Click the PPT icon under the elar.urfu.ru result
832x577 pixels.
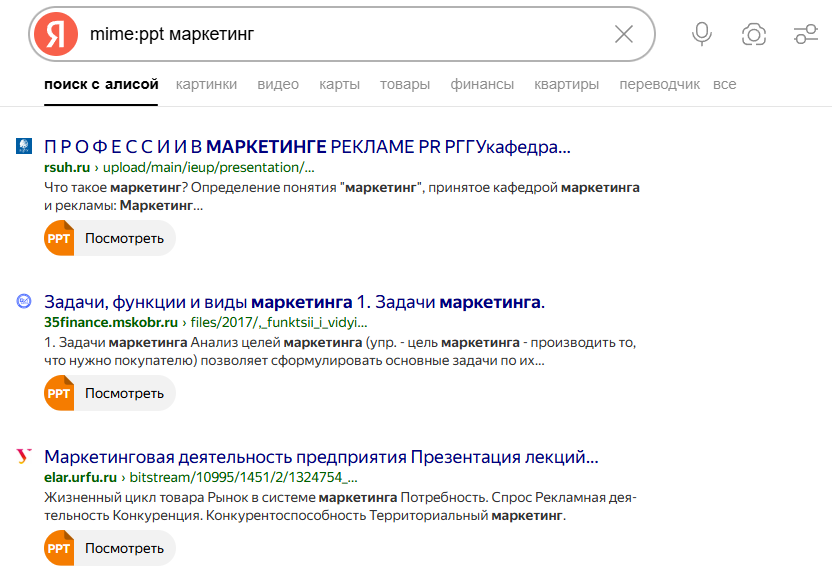[x=59, y=548]
